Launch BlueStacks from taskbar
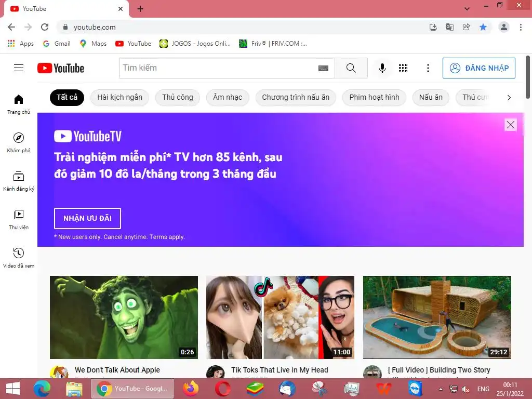 pos(255,389)
